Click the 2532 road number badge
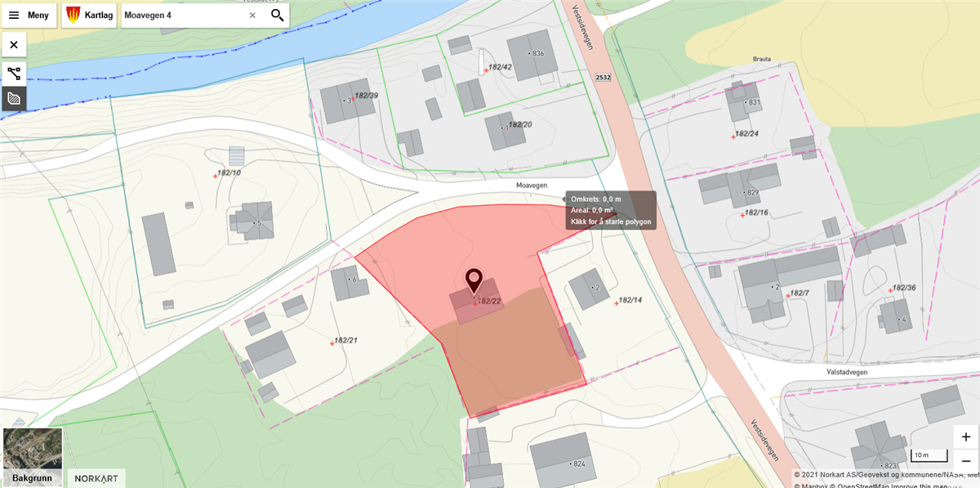The width and height of the screenshot is (980, 488). point(603,77)
